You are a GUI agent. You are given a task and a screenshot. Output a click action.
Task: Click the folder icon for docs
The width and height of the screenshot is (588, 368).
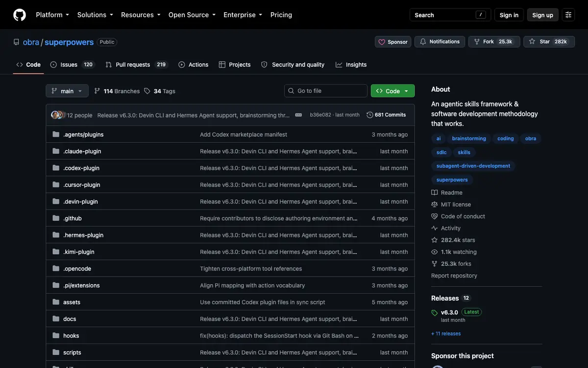coord(56,319)
